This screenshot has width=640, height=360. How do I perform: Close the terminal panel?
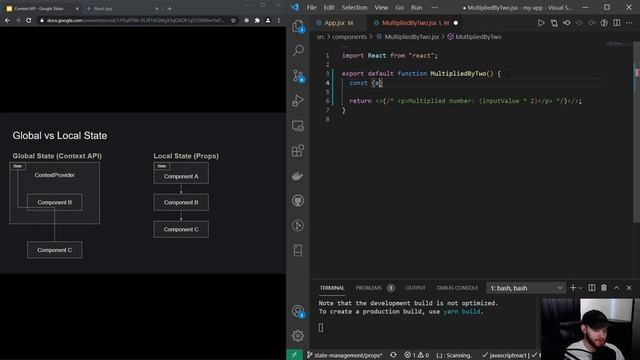[x=629, y=288]
